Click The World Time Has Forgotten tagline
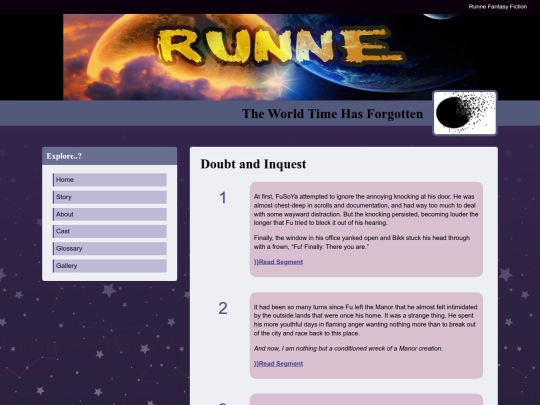This screenshot has width=540, height=405. pos(332,114)
